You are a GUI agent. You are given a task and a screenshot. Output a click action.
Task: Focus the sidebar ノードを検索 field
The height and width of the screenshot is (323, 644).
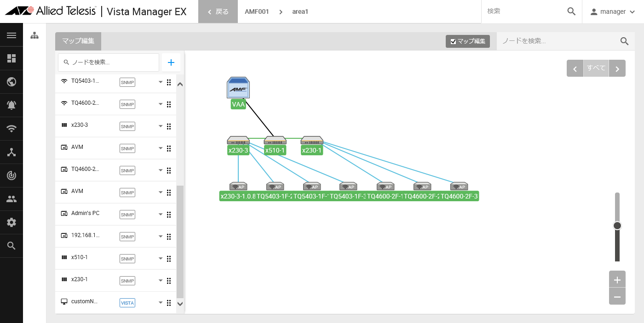(x=109, y=62)
